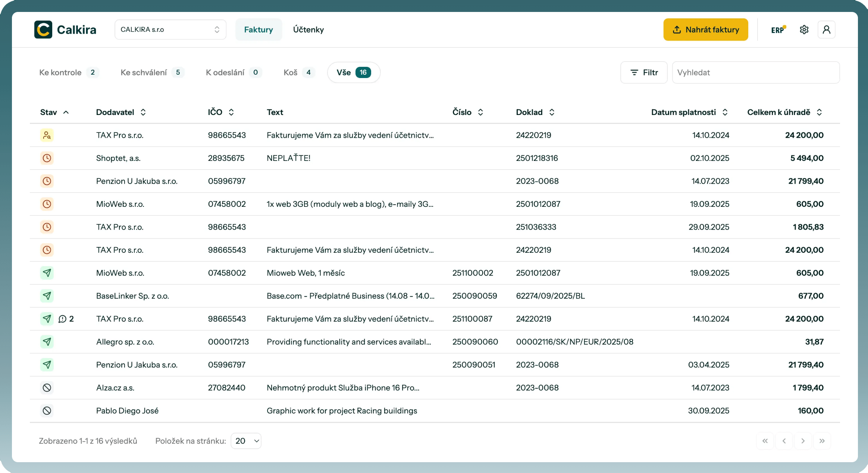868x473 pixels.
Task: Expand items per page dropdown
Action: pyautogui.click(x=246, y=441)
